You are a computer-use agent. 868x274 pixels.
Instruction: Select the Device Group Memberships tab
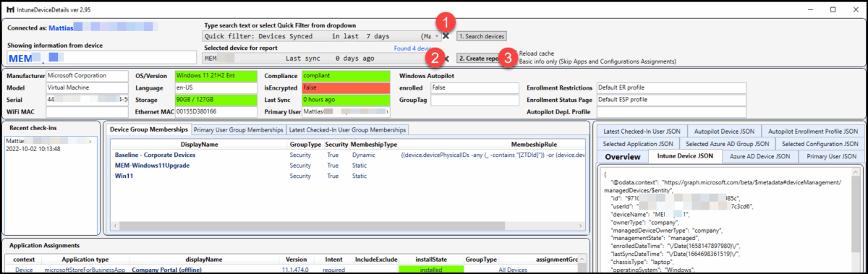[x=149, y=129]
